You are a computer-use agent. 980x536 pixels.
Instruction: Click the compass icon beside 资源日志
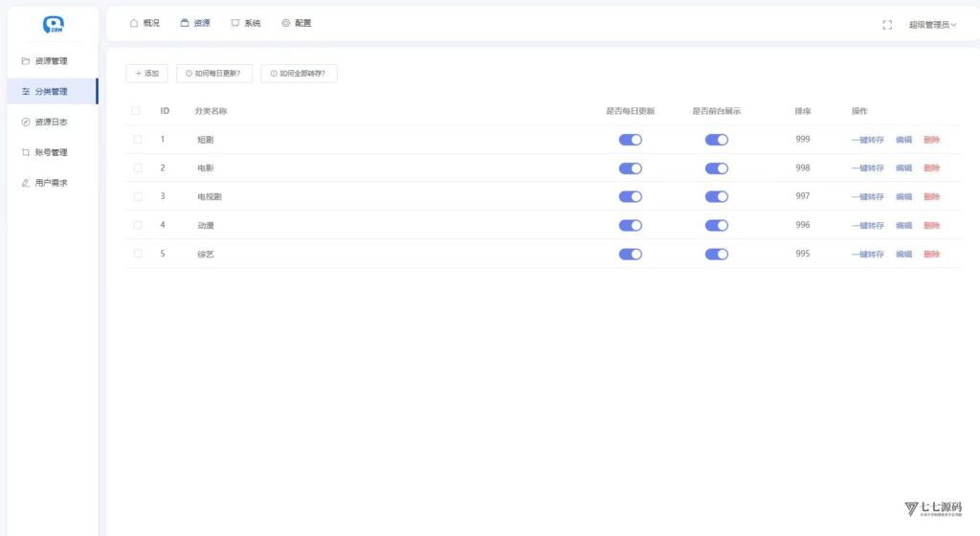click(26, 122)
